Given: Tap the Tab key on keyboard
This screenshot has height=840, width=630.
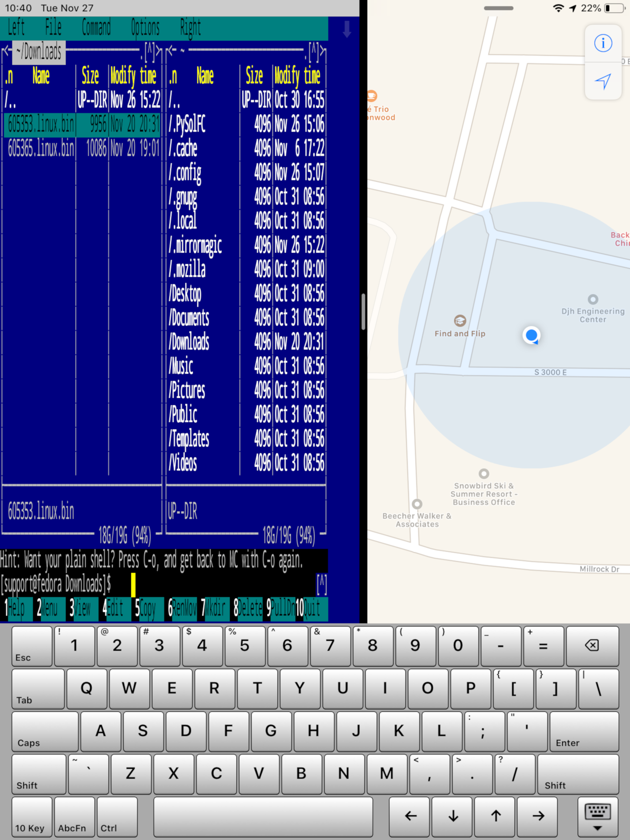Looking at the screenshot, I should pyautogui.click(x=38, y=689).
